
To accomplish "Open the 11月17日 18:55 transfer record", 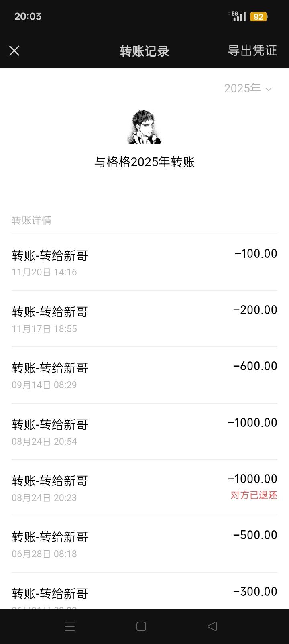I will coord(144,319).
